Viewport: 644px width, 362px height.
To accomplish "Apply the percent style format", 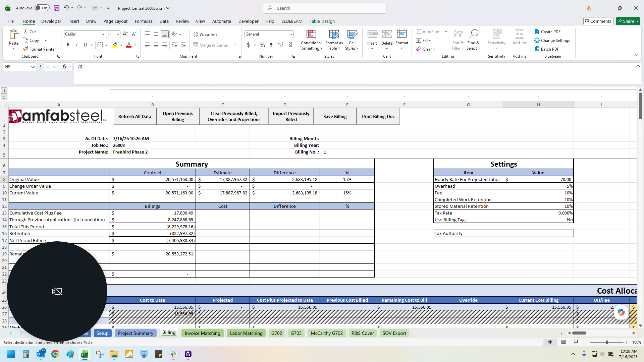I will 262,45.
